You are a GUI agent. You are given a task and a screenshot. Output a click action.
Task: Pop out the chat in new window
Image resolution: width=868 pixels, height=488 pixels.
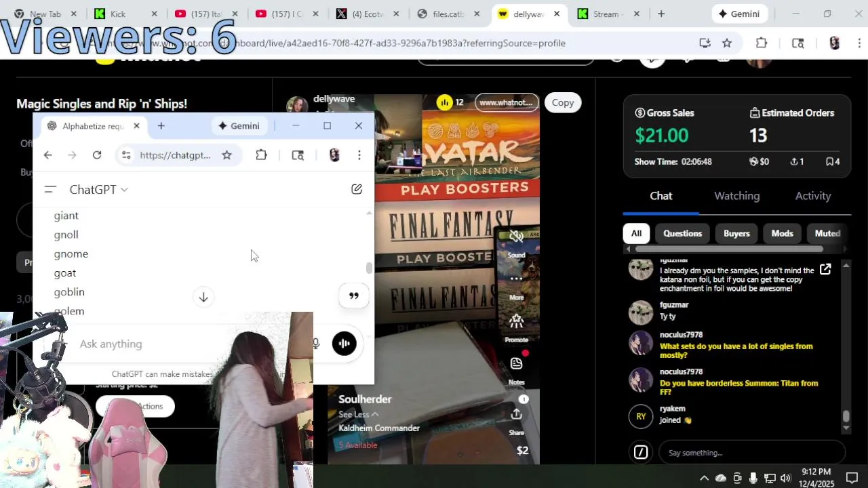(x=825, y=270)
